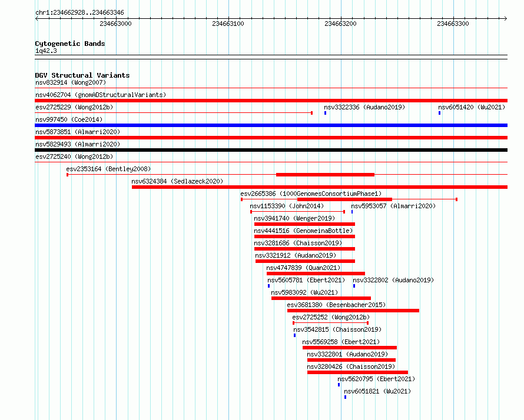
Task: Click the blue marker under nsv5620795
Action: point(339,385)
